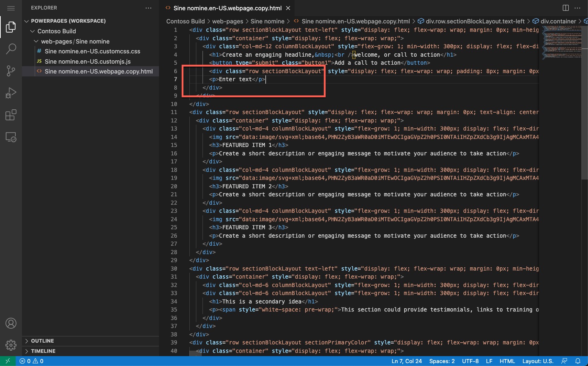This screenshot has height=366, width=588.
Task: Open the Manage gear icon
Action: pyautogui.click(x=11, y=345)
